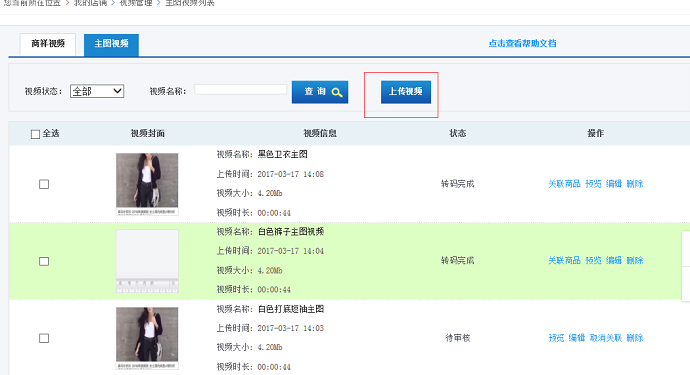Check the box for 黑色卫衣主图 row
The height and width of the screenshot is (375, 690).
(44, 184)
